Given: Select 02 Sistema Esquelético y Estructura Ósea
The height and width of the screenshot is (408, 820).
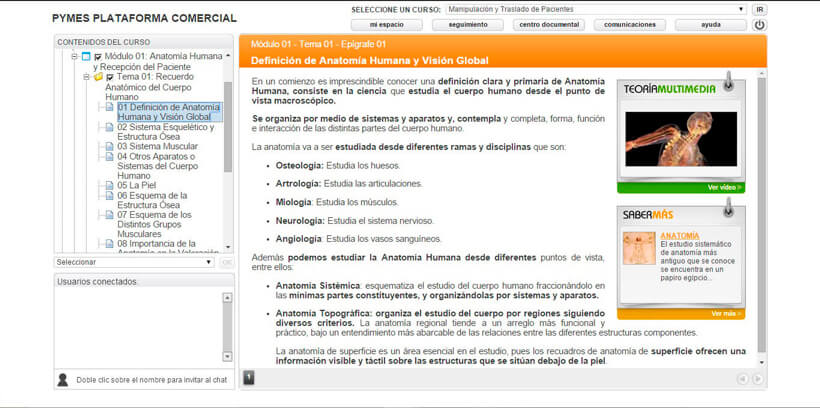Looking at the screenshot, I should click(x=166, y=132).
